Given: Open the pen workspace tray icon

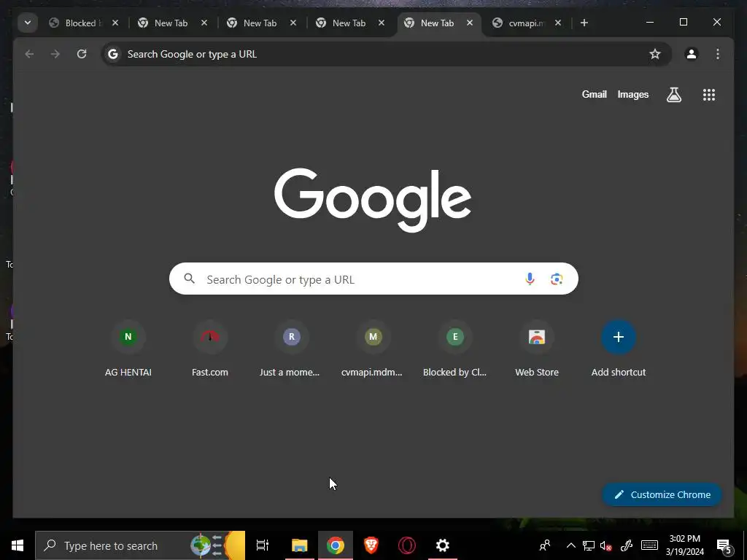Looking at the screenshot, I should coord(627,545).
